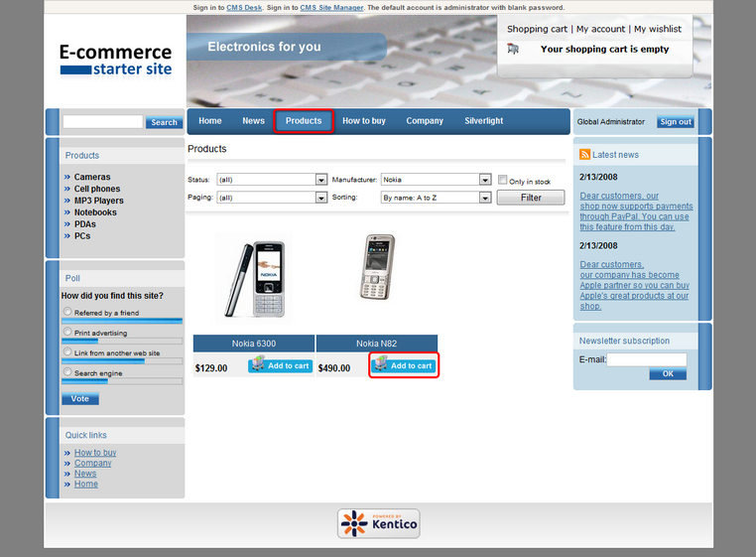Open the Status dropdown
Viewport: 756px width, 557px height.
[272, 180]
